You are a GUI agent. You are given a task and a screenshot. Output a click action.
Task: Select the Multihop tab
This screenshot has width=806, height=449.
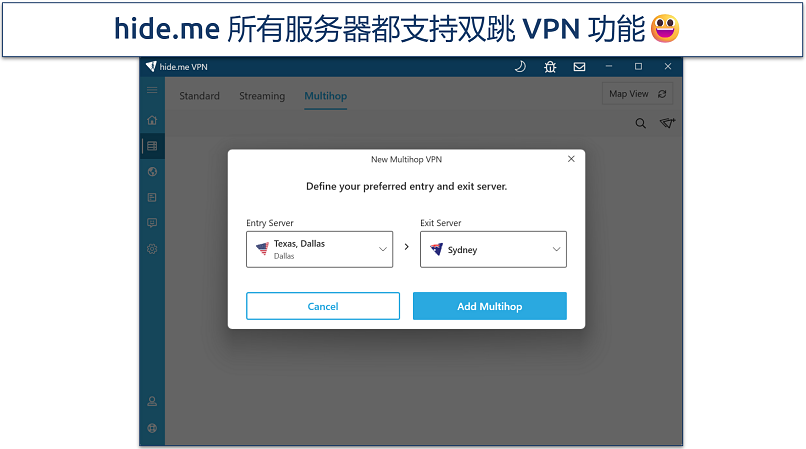[325, 96]
